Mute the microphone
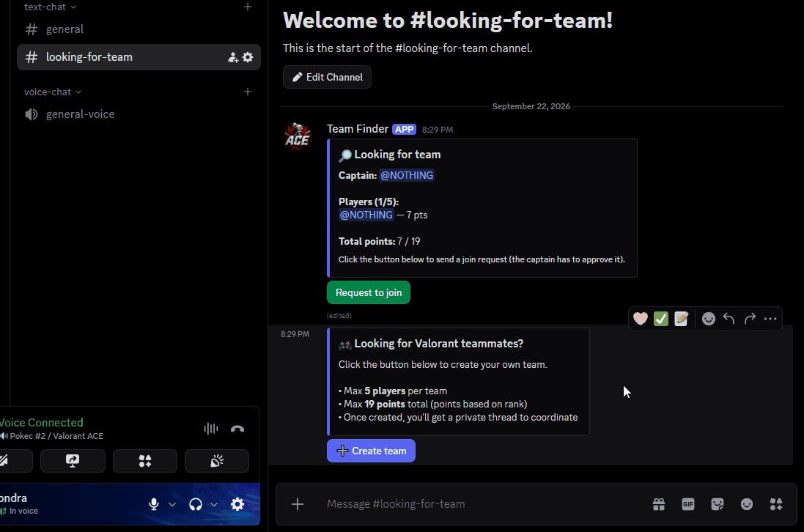Screen dimensions: 804x532 [154, 504]
